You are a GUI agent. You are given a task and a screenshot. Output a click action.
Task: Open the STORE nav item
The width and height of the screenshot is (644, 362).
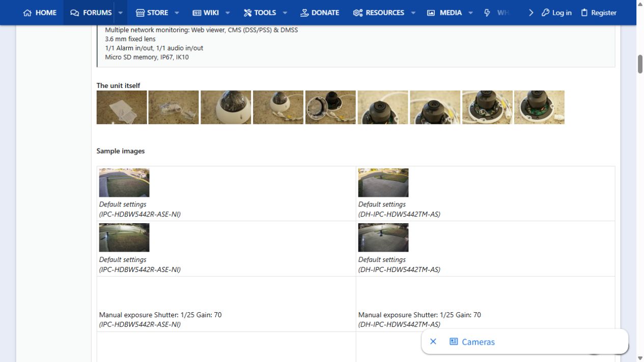[152, 13]
